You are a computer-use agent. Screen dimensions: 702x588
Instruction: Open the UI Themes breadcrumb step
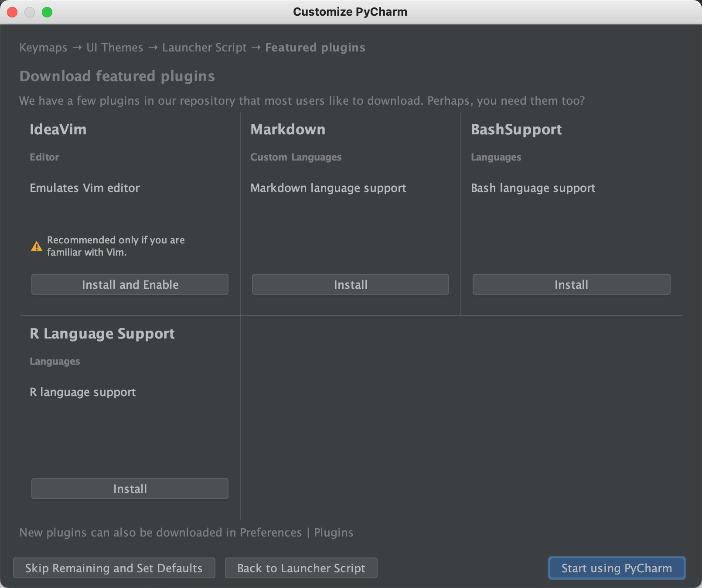click(114, 48)
